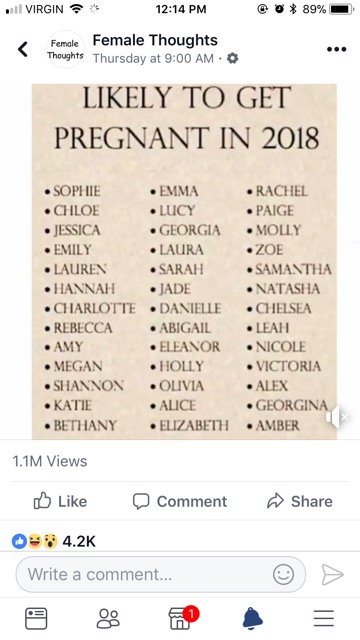
Task: Open the Friends tab icon
Action: (x=108, y=618)
